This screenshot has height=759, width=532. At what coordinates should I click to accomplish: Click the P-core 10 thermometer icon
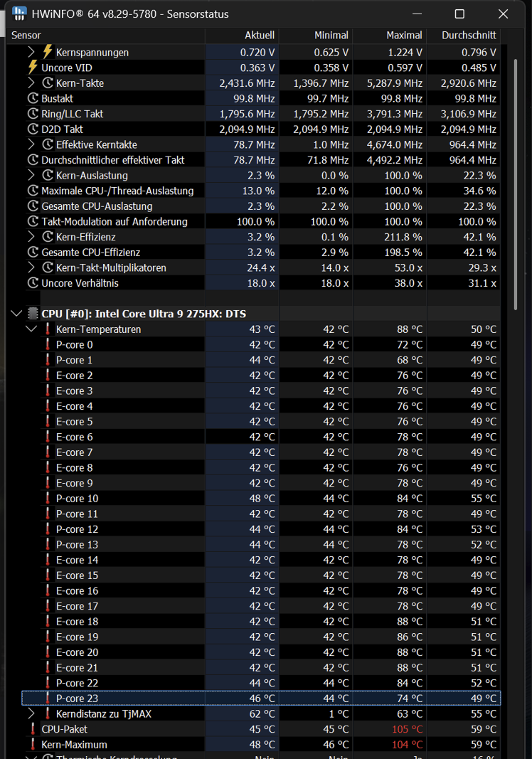(x=48, y=498)
